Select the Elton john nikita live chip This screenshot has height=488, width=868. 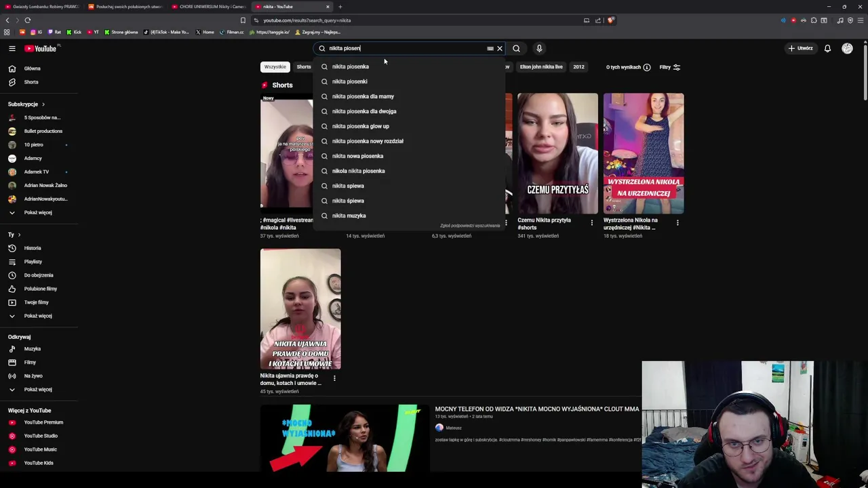(541, 67)
